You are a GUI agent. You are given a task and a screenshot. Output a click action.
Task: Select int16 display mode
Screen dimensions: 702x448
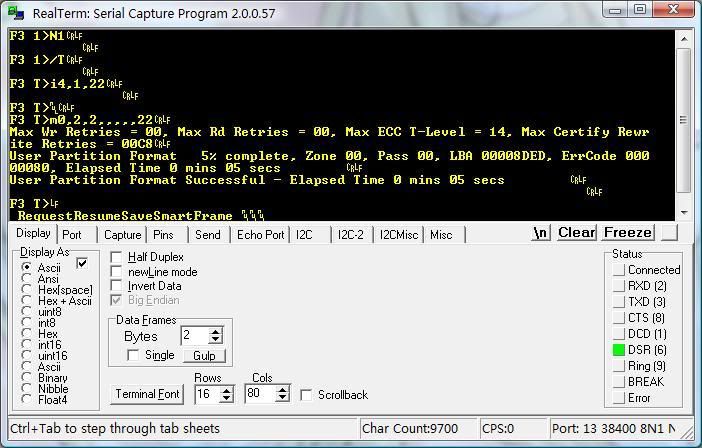[27, 345]
